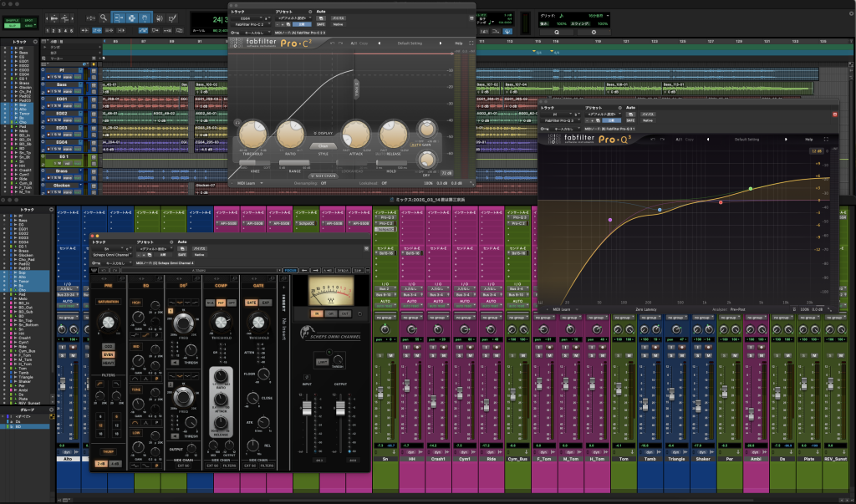Go to next preset in Pro-Q 3
The image size is (856, 504).
coord(786,140)
